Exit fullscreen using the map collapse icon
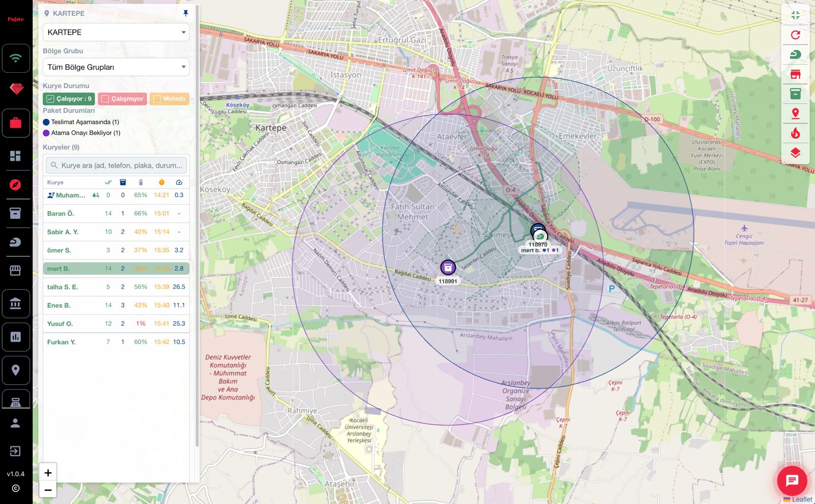 click(795, 15)
